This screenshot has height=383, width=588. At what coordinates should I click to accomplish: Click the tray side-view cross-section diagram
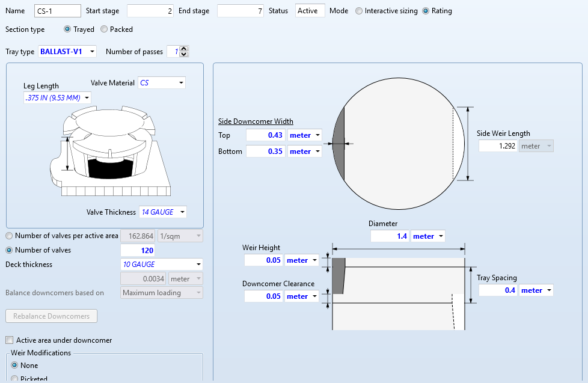pyautogui.click(x=399, y=294)
